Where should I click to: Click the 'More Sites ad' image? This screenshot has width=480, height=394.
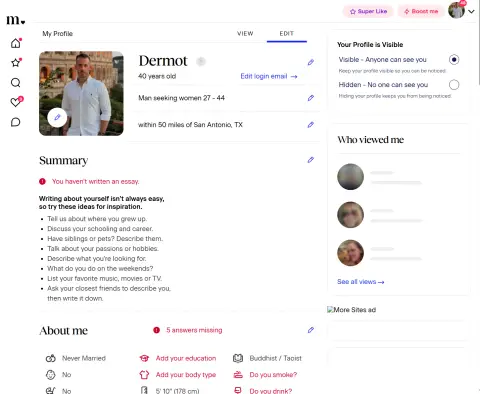click(351, 310)
